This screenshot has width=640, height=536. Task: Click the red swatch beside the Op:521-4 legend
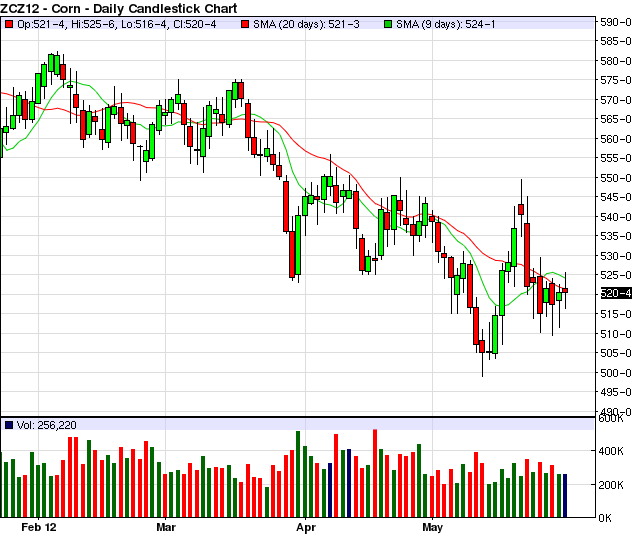coord(9,24)
